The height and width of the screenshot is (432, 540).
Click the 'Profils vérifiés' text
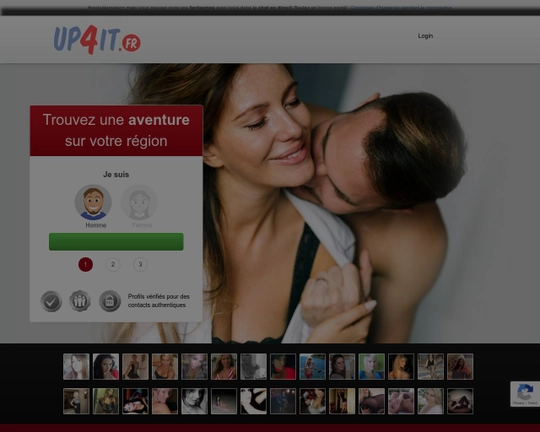[x=159, y=301]
